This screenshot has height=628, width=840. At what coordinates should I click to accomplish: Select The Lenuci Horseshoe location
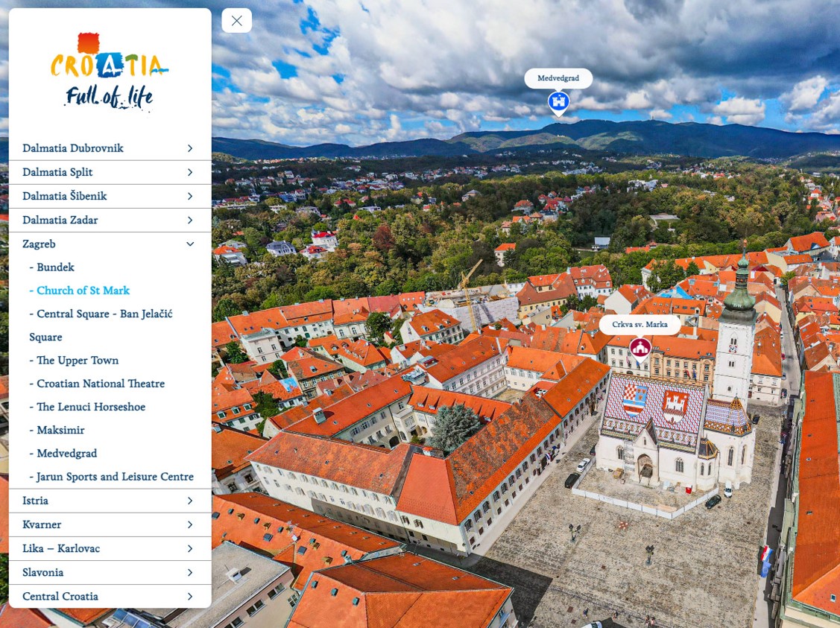click(87, 407)
